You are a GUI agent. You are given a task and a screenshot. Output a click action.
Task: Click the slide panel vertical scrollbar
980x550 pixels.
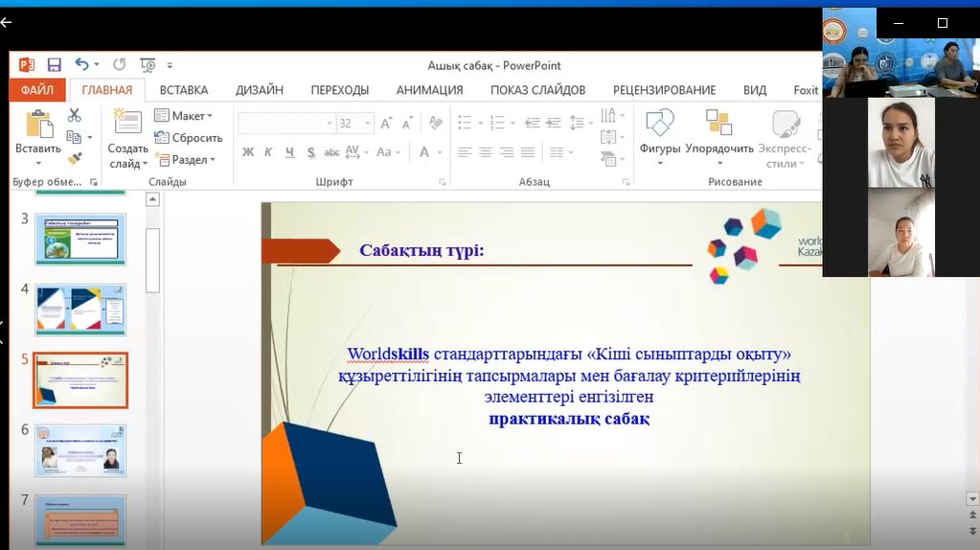coord(152,259)
